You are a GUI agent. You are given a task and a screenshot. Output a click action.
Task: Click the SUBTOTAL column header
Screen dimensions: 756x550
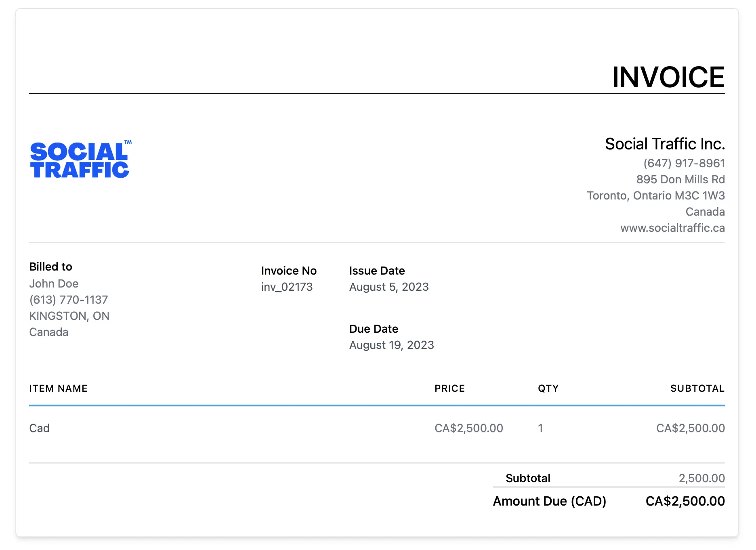pos(697,388)
